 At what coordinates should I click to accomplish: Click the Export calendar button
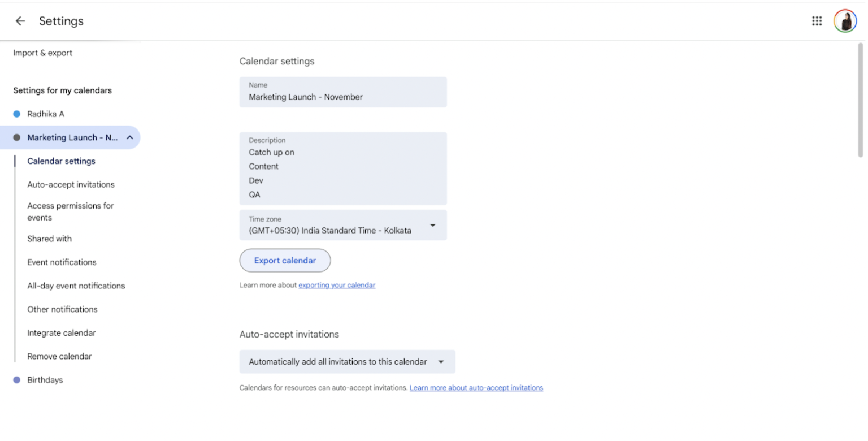[285, 261]
